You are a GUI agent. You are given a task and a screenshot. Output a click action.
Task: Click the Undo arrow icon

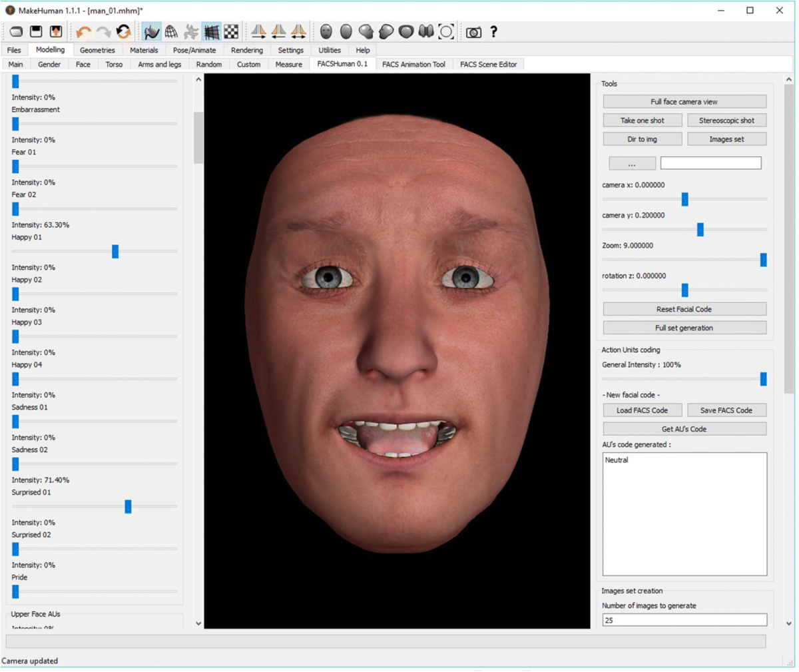pyautogui.click(x=83, y=32)
